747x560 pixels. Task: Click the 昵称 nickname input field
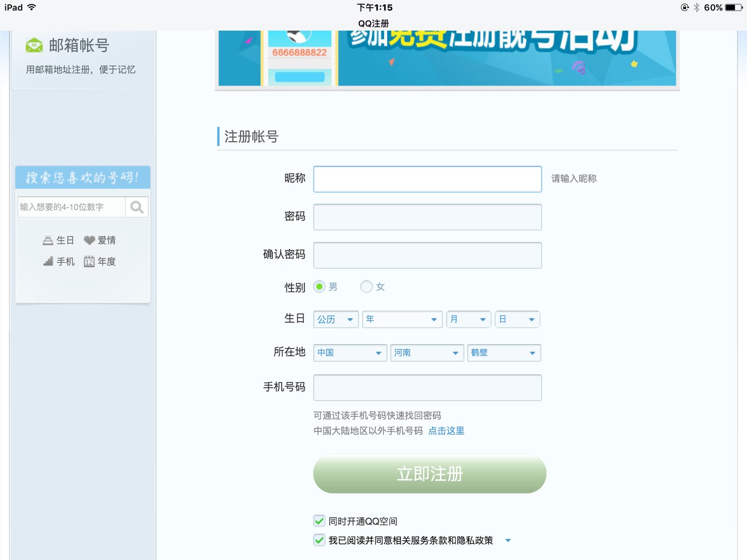click(x=426, y=179)
